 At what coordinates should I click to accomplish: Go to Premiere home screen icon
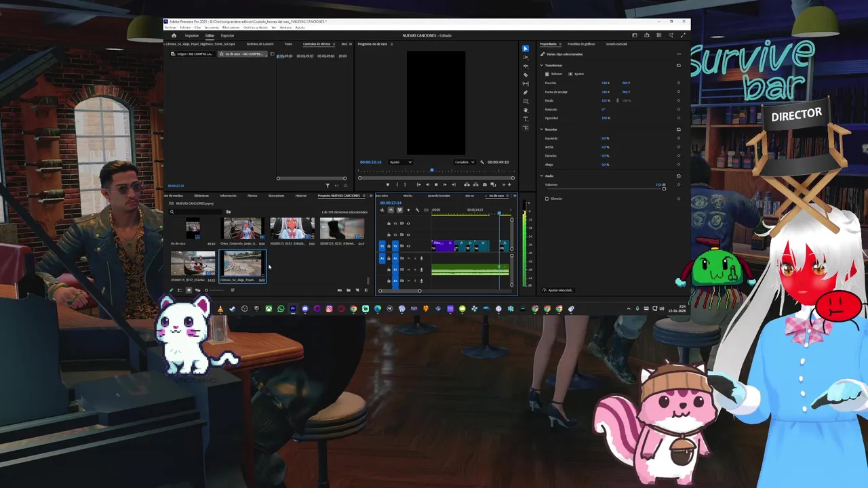click(174, 35)
